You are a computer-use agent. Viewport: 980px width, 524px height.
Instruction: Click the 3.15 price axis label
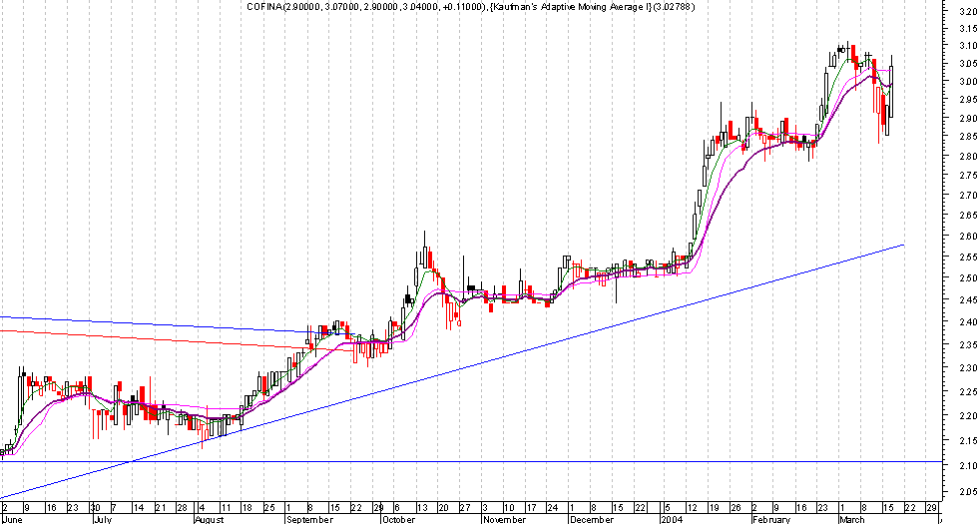point(968,28)
